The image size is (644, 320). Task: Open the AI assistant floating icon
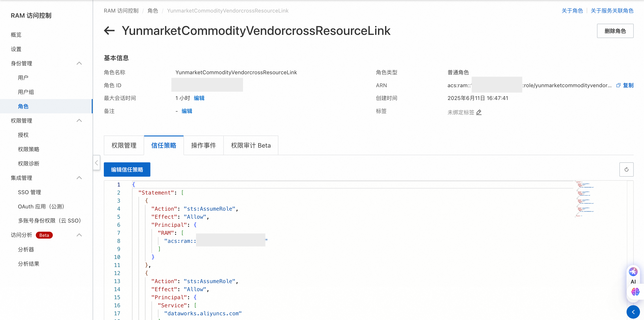coord(633,272)
